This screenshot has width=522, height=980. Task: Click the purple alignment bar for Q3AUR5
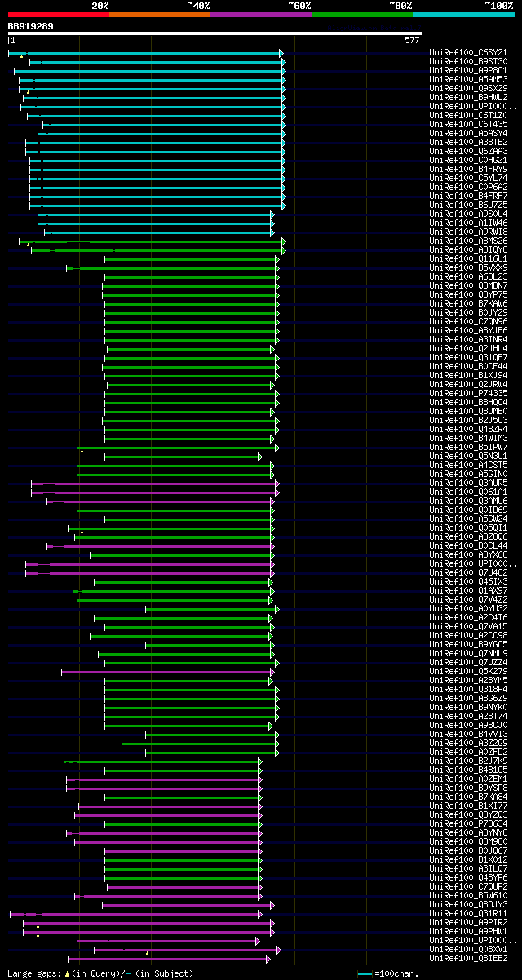coord(155,483)
